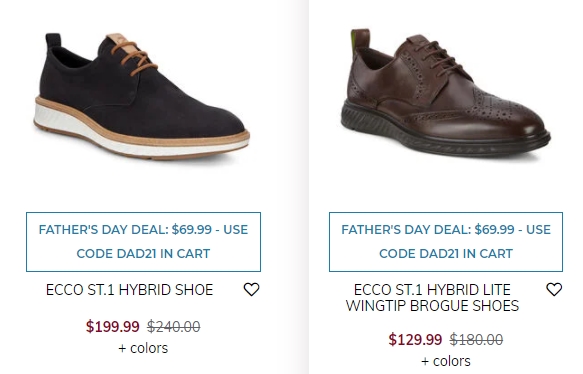Click the $199.99 sale price

[113, 326]
